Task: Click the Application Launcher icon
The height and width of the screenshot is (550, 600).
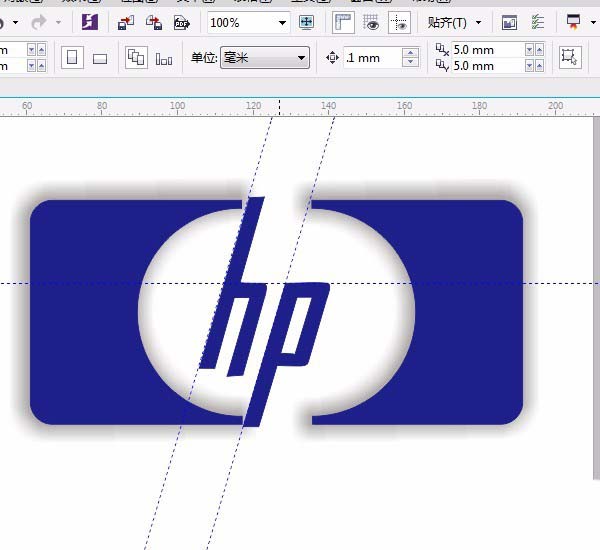Action: pyautogui.click(x=573, y=22)
